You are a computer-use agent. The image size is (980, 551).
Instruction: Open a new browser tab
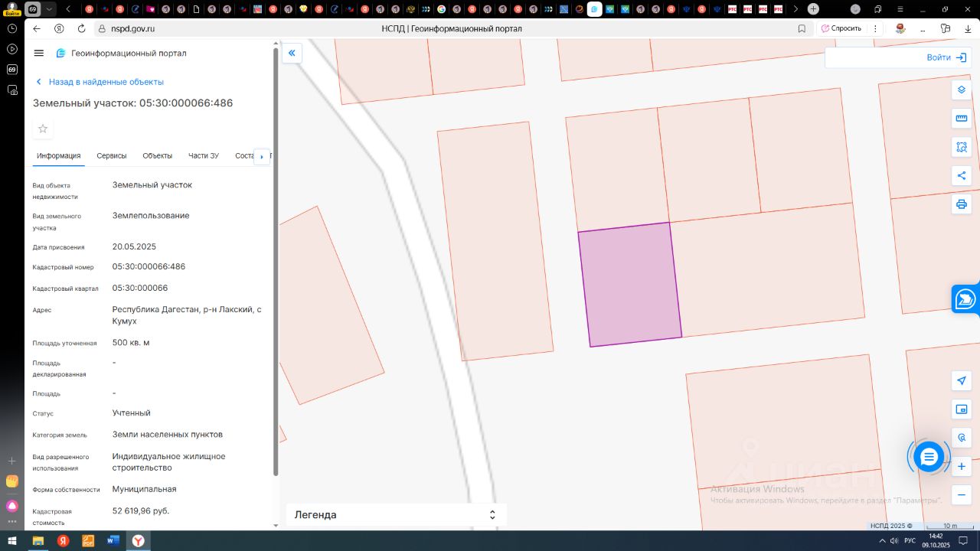(x=813, y=9)
